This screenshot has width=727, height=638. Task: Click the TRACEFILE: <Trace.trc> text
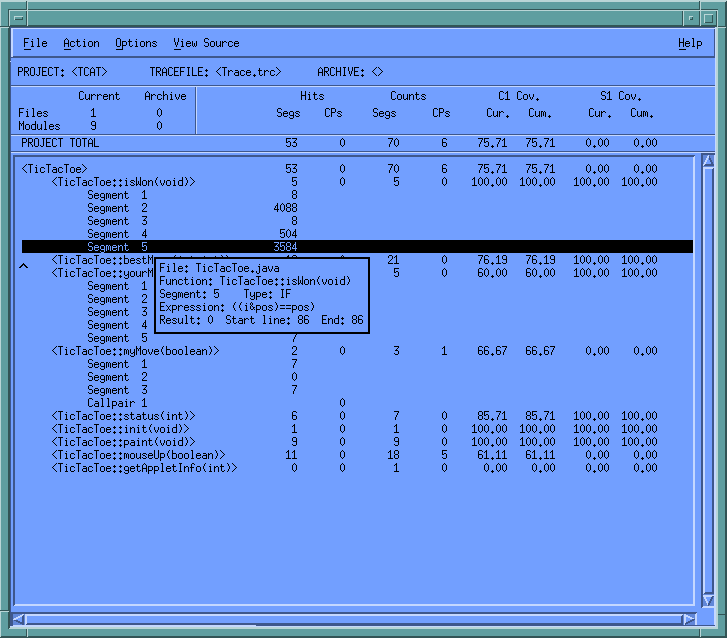pyautogui.click(x=215, y=72)
